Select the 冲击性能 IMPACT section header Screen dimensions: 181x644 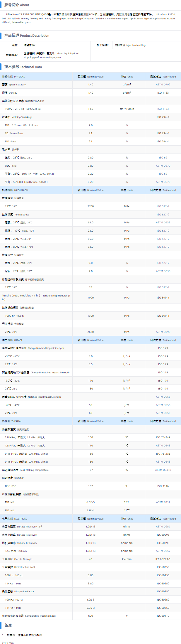click(x=12, y=340)
